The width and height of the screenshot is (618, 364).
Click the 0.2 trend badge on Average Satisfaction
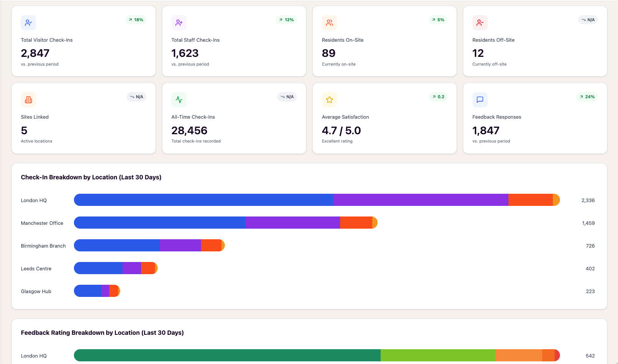(x=438, y=97)
